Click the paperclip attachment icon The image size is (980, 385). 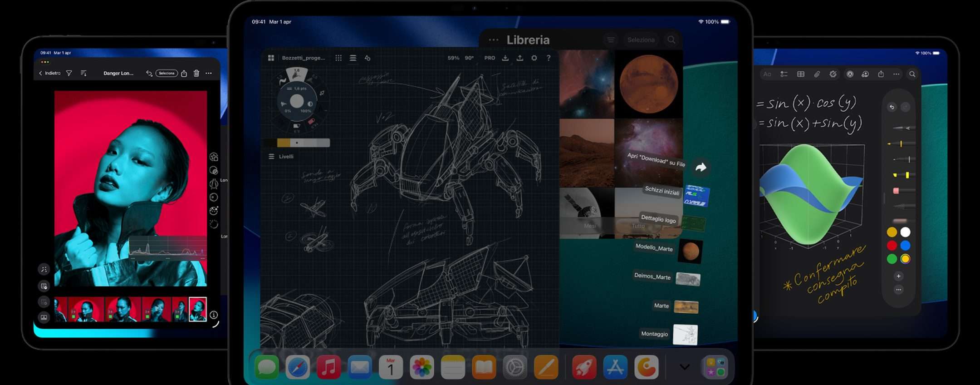(817, 74)
